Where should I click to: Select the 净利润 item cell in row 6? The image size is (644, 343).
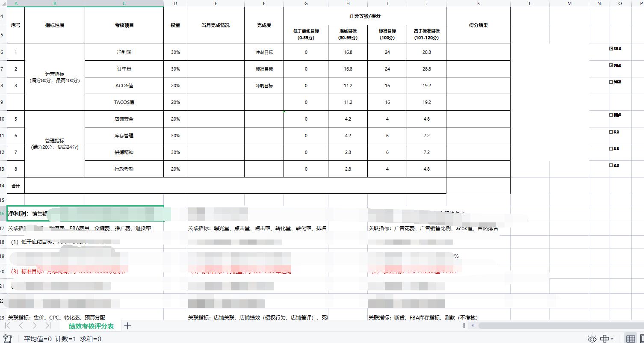coord(124,52)
